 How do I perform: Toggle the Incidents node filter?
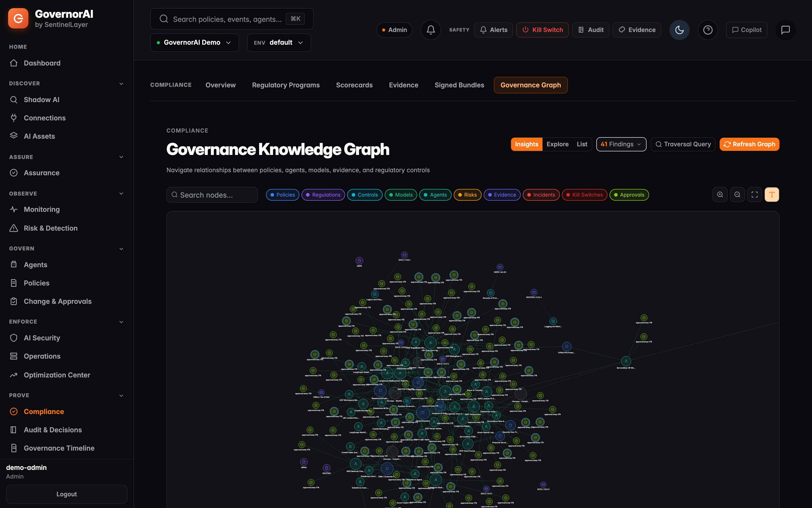541,195
